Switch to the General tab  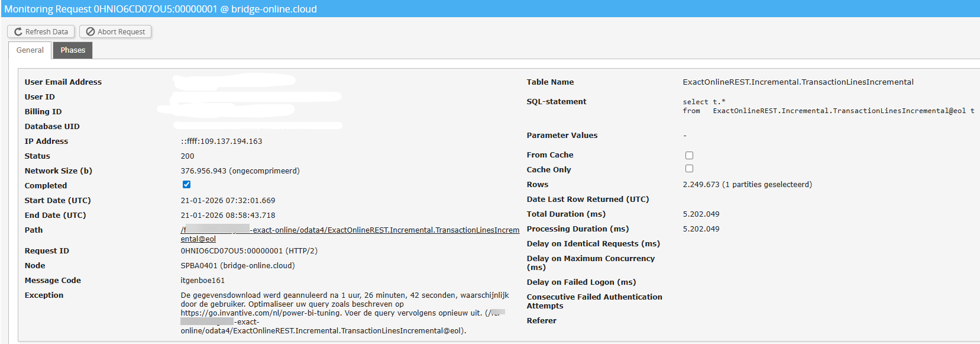tap(30, 50)
